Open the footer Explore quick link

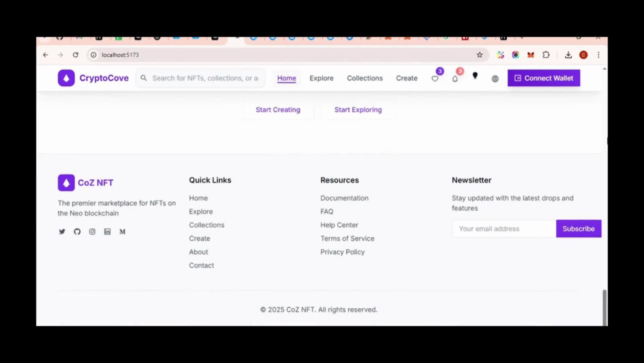click(201, 211)
